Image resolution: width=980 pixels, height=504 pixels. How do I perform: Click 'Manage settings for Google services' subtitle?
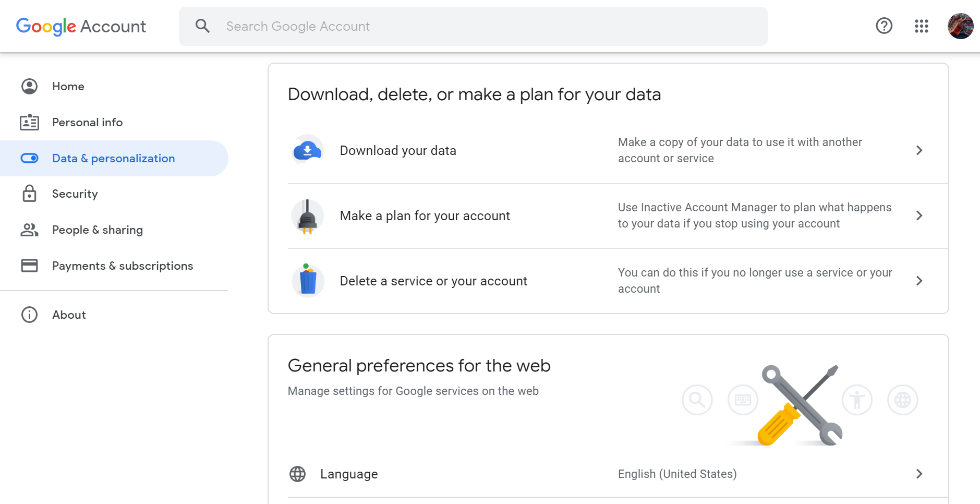tap(413, 391)
